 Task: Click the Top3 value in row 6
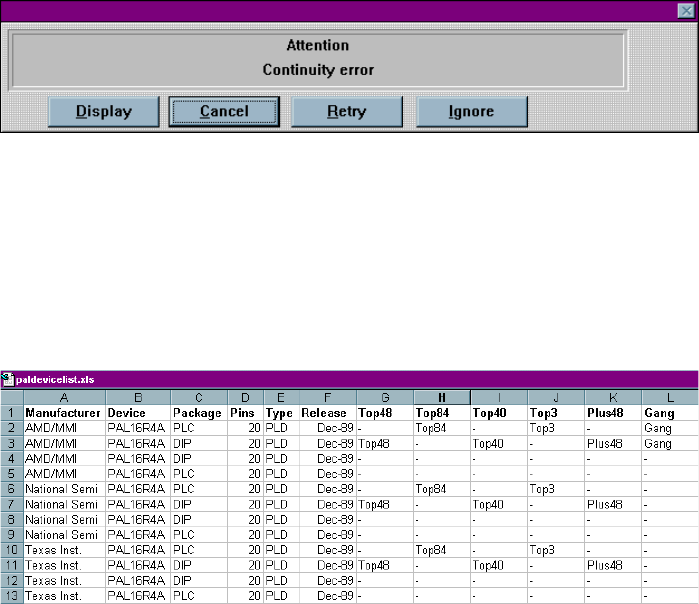click(x=556, y=489)
